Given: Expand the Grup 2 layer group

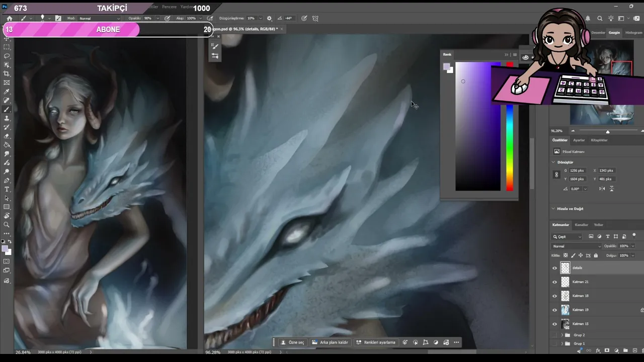Looking at the screenshot, I should pos(562,335).
